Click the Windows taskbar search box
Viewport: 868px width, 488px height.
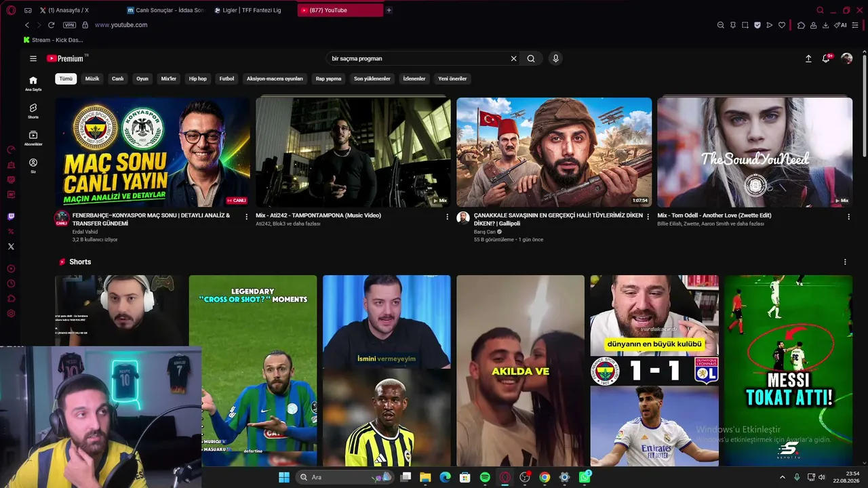(346, 477)
